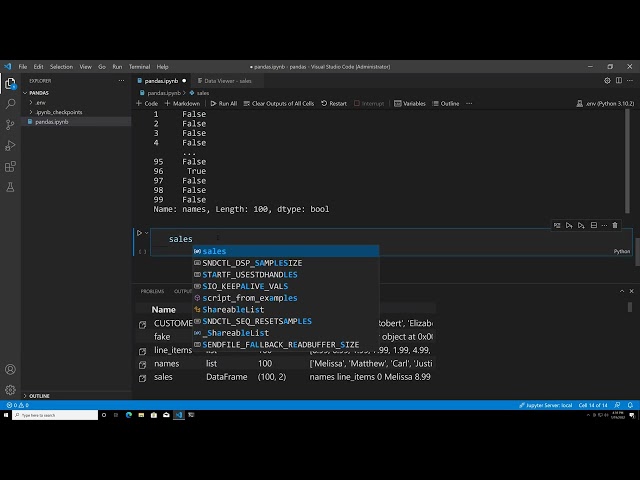
Task: Show line_items variable in data viewer
Action: pos(142,351)
